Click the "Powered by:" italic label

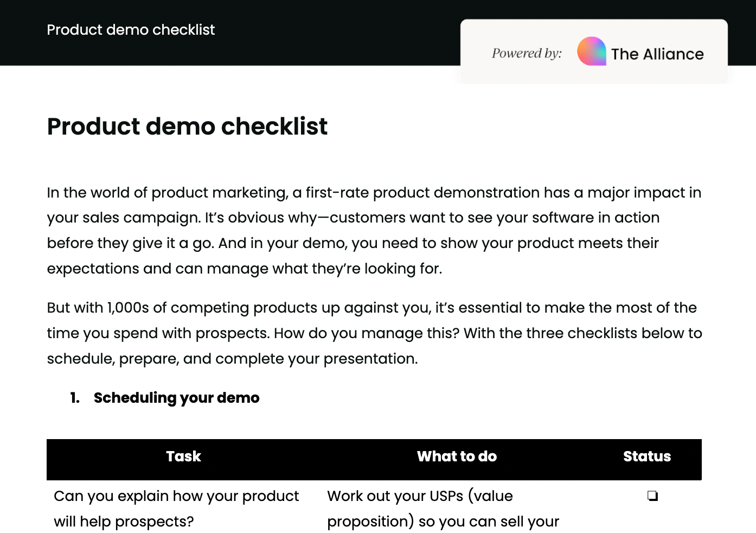pyautogui.click(x=527, y=53)
